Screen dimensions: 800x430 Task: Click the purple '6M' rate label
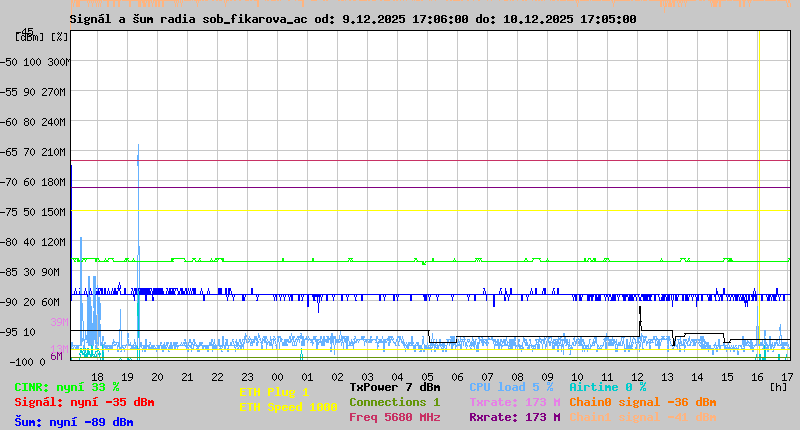pyautogui.click(x=56, y=356)
